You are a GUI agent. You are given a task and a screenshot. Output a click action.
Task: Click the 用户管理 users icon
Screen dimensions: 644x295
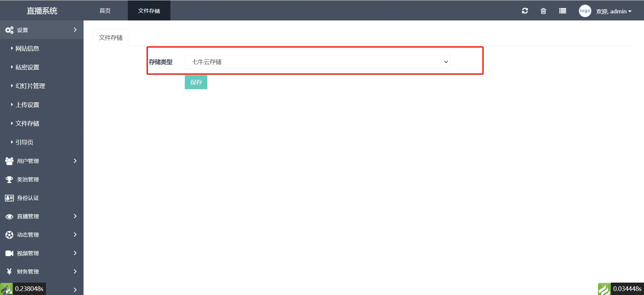point(9,161)
